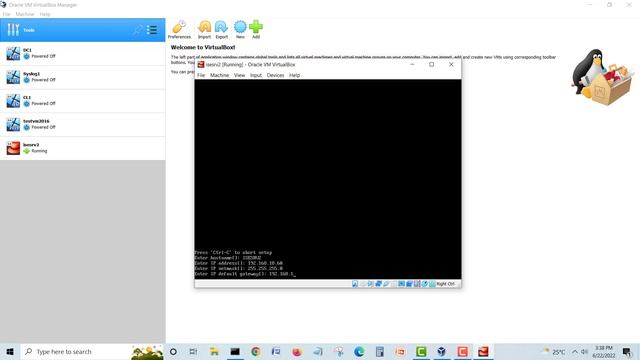
Task: Open Machine menu in VirtualBox Manager
Action: (x=25, y=14)
